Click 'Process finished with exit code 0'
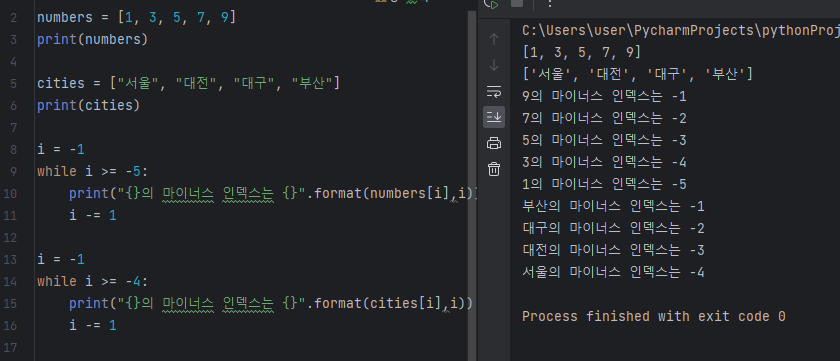Viewport: 840px width, 361px height. (x=654, y=316)
